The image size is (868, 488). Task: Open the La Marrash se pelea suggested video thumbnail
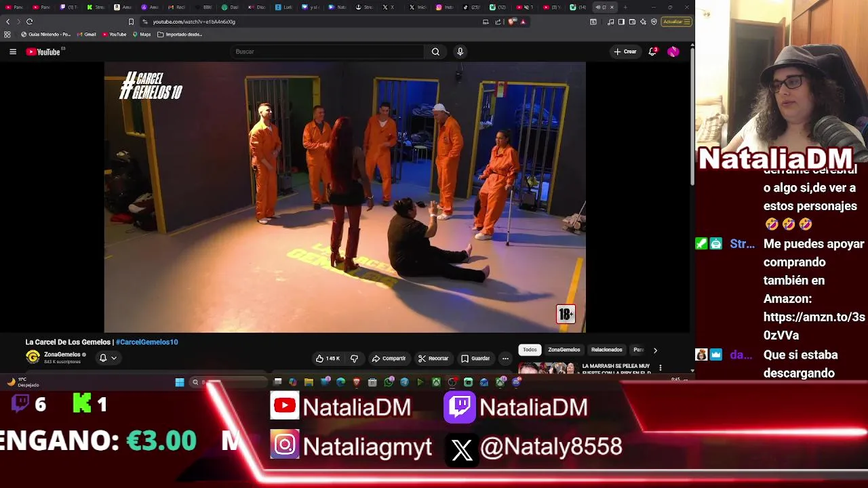coord(547,369)
